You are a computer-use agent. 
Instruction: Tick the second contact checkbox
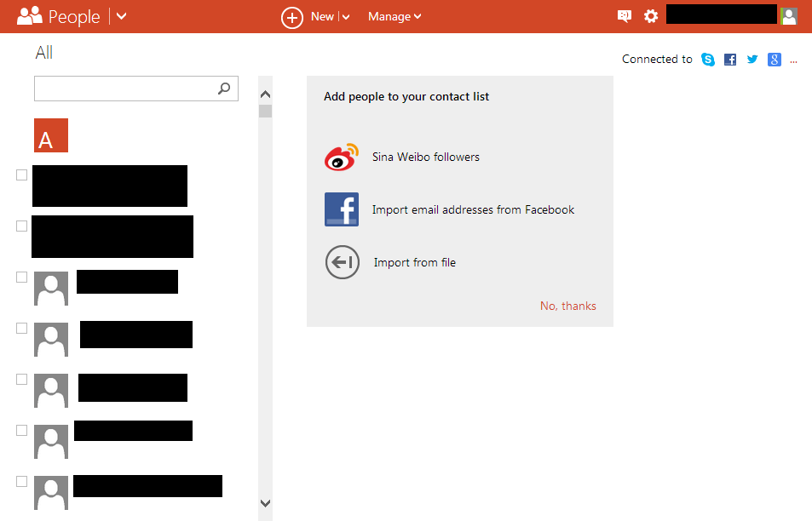pyautogui.click(x=22, y=226)
